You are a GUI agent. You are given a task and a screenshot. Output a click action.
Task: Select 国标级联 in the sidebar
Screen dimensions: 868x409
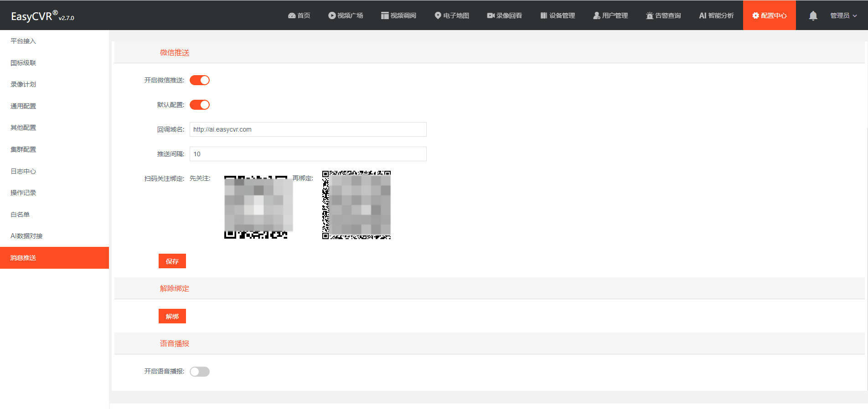pos(55,63)
